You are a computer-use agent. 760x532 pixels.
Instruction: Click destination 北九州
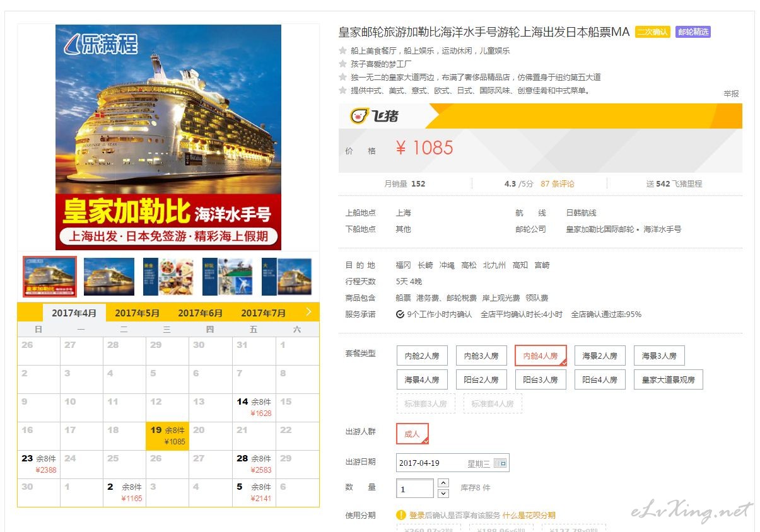494,265
